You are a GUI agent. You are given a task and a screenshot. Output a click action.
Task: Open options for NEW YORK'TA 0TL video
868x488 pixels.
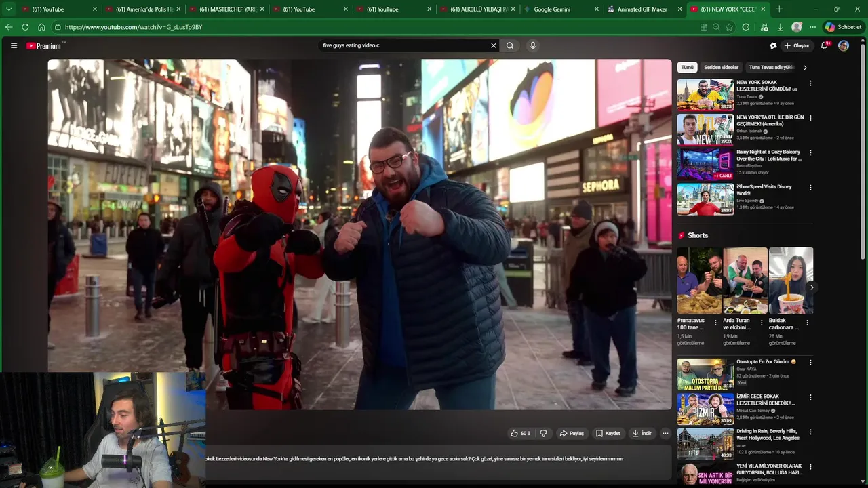coord(810,118)
